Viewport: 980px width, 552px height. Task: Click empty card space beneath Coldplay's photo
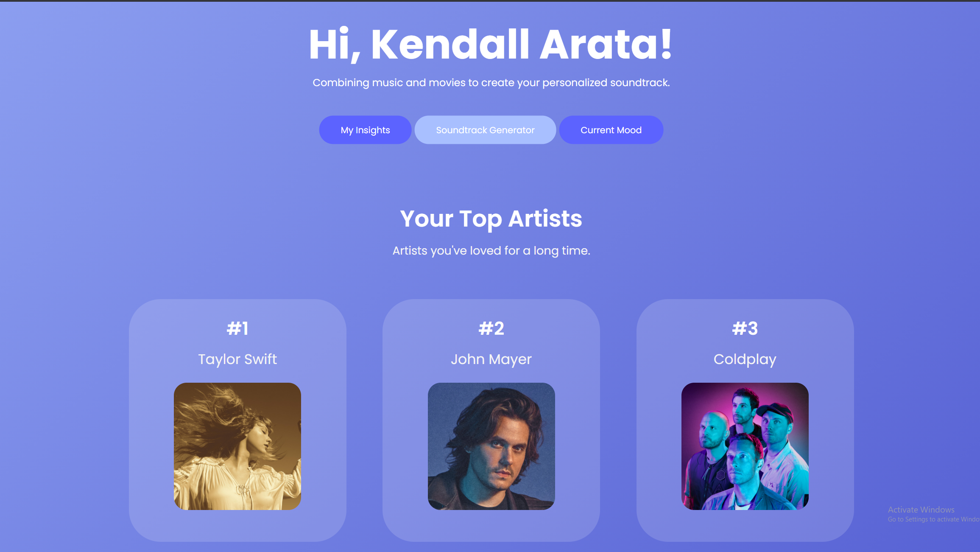745,526
